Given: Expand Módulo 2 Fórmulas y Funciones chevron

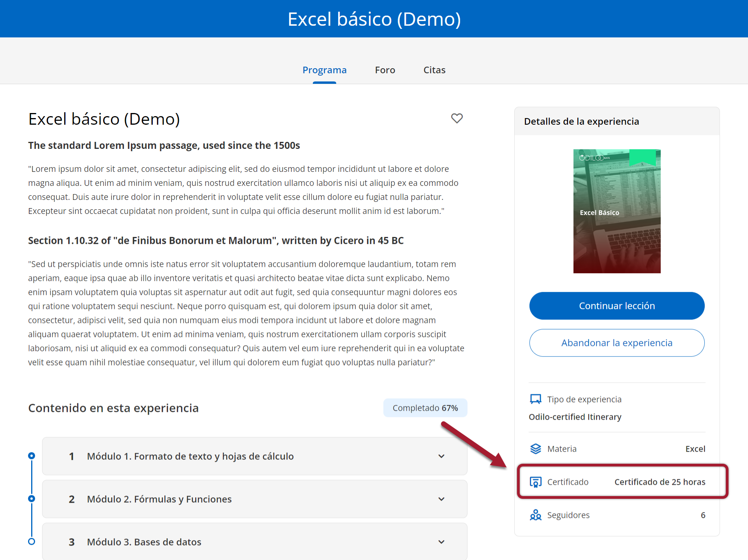Looking at the screenshot, I should point(441,499).
